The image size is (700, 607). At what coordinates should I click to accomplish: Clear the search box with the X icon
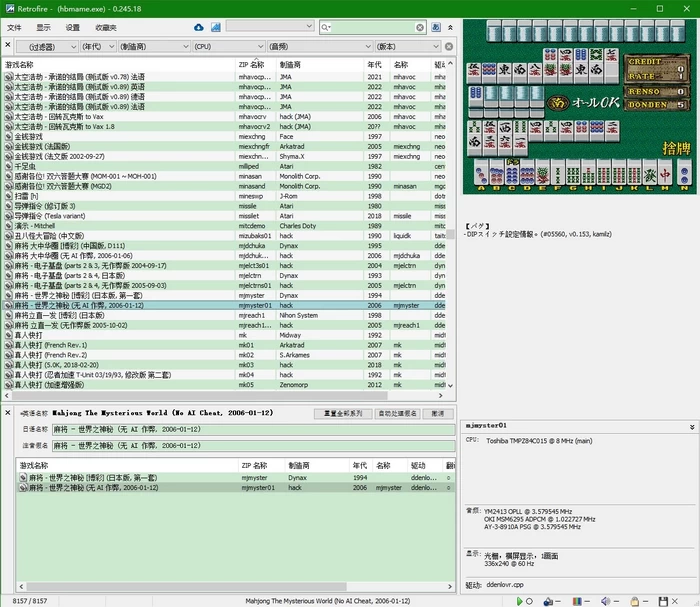tap(419, 28)
